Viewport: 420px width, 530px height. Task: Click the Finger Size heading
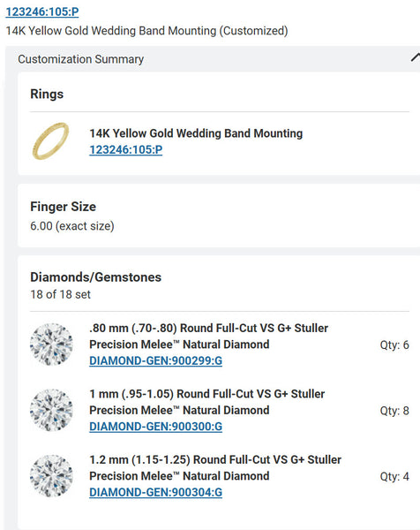pos(64,207)
